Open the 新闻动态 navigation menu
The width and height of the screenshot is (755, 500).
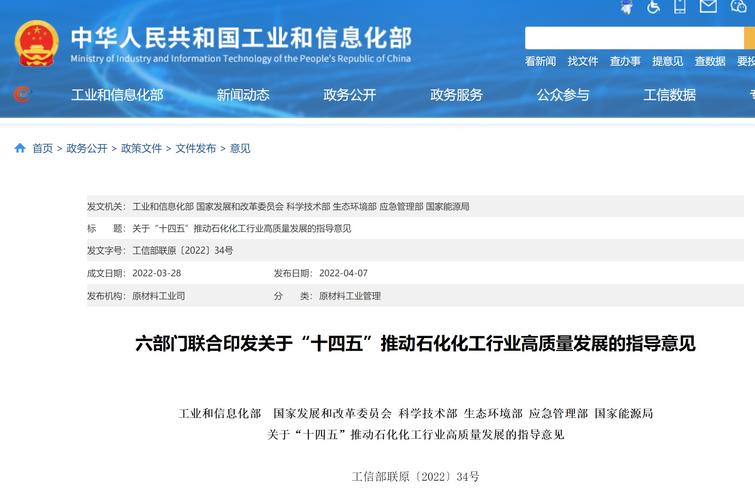(243, 95)
